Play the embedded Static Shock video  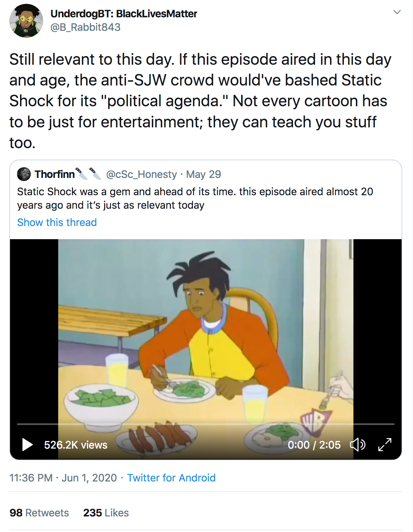(x=27, y=445)
